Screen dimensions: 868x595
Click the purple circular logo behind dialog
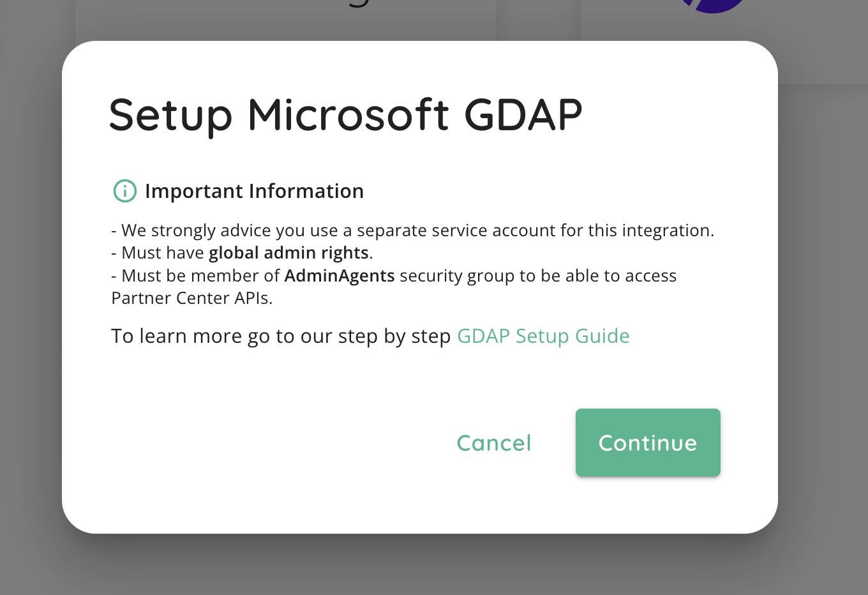click(714, 6)
